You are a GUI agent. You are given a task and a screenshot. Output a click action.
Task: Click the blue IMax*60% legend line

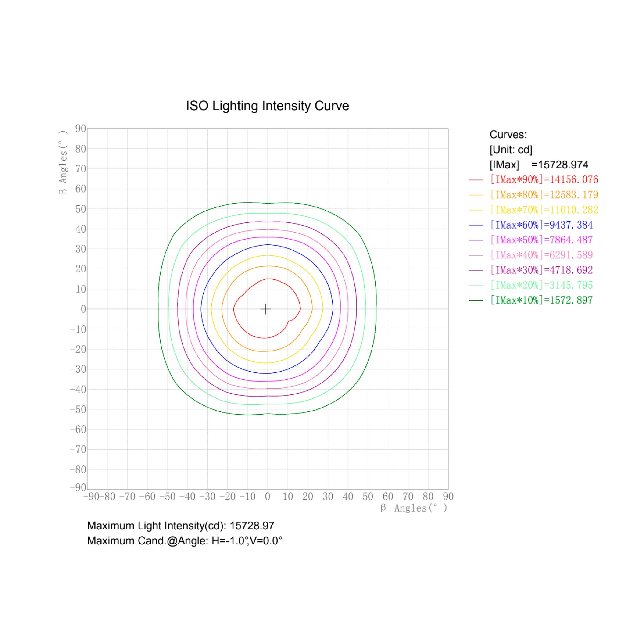(476, 225)
